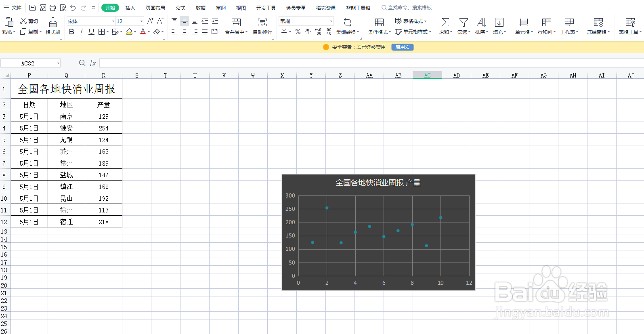Viewport: 644px width, 334px height.
Task: Click the fx insert function button
Action: point(92,63)
